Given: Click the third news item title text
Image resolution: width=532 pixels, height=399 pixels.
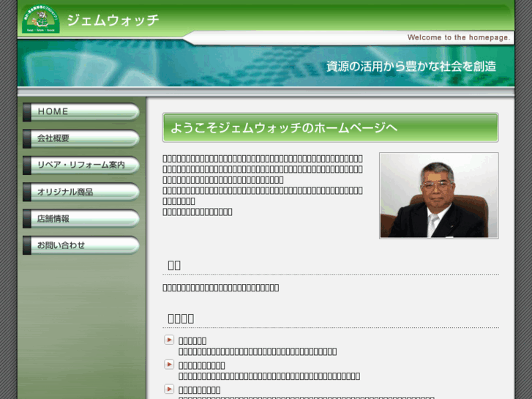Looking at the screenshot, I should coord(199,389).
